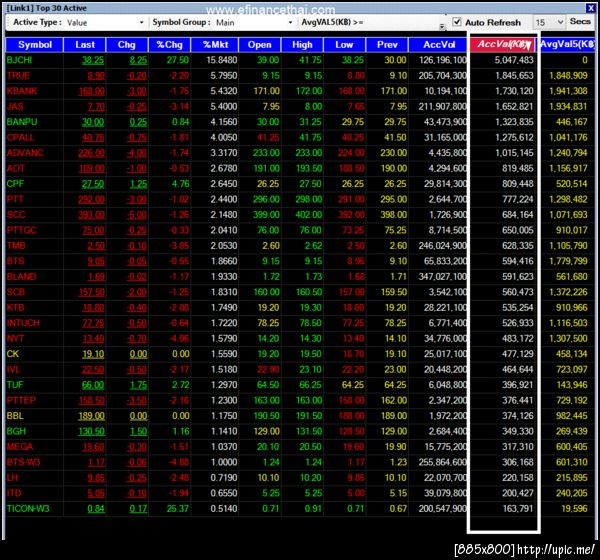Viewport: 600px width, 560px height.
Task: Select the CPALL symbol
Action: pos(20,137)
